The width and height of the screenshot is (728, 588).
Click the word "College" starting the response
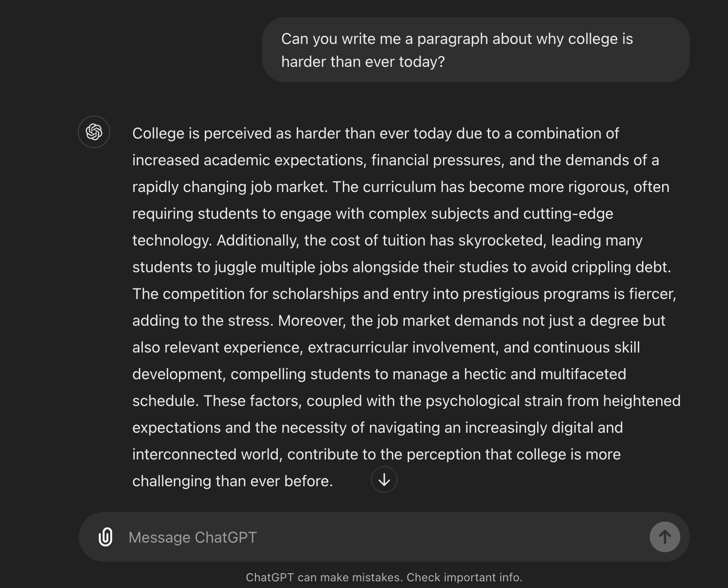158,133
